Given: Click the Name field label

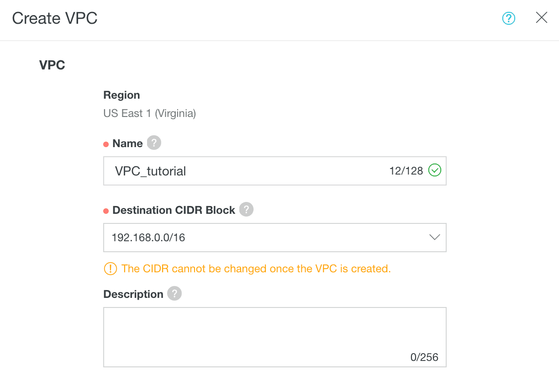Looking at the screenshot, I should click(127, 143).
